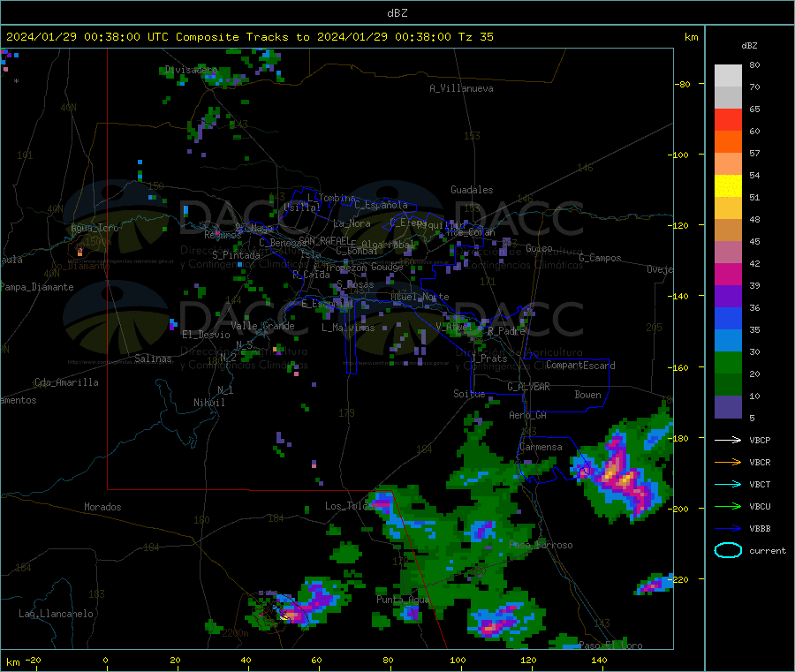
Task: Click the orange VBCR arrow in legend
Action: point(728,462)
